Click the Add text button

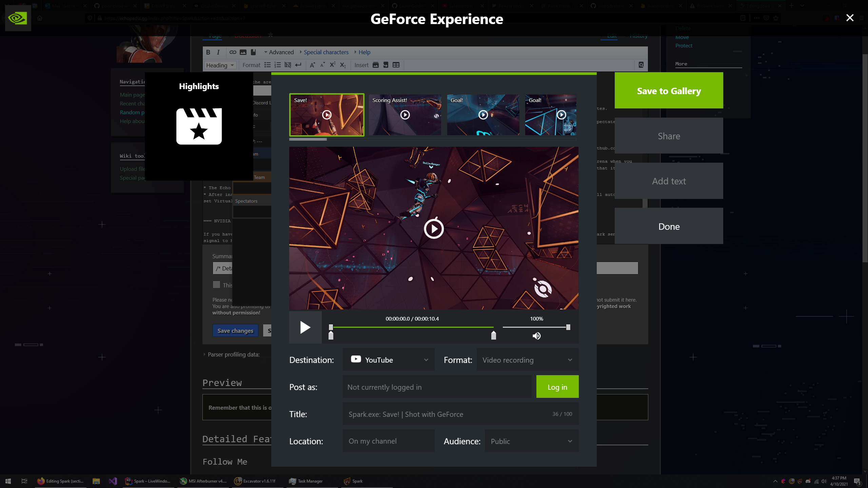tap(669, 181)
